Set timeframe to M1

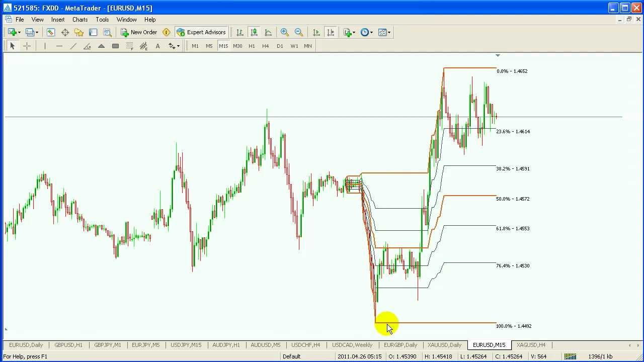195,46
